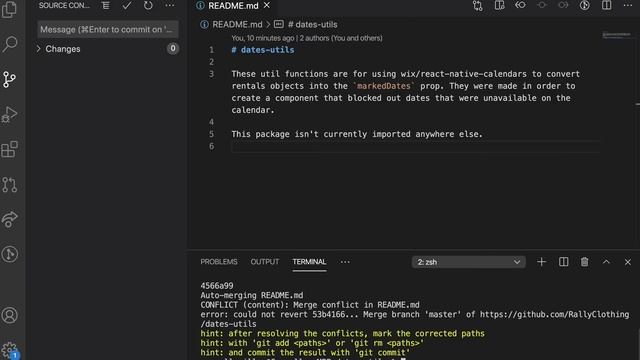Click the 'CONFLICT (content)' terminal line
Screen dimensions: 640x360
(x=310, y=305)
